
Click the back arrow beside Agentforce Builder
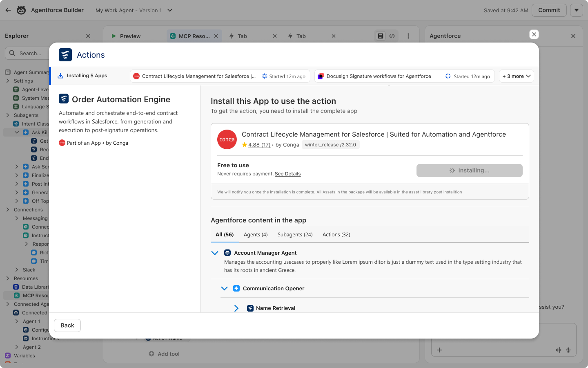(x=8, y=10)
